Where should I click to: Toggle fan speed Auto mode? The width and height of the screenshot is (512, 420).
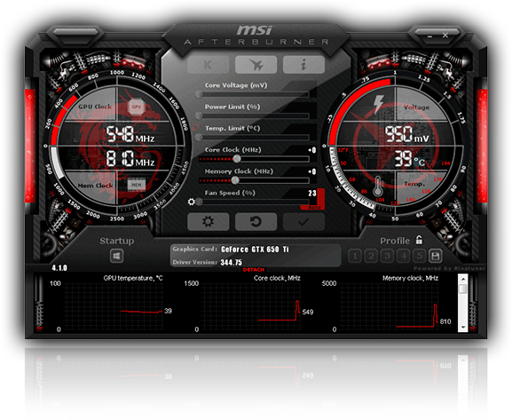tap(314, 208)
